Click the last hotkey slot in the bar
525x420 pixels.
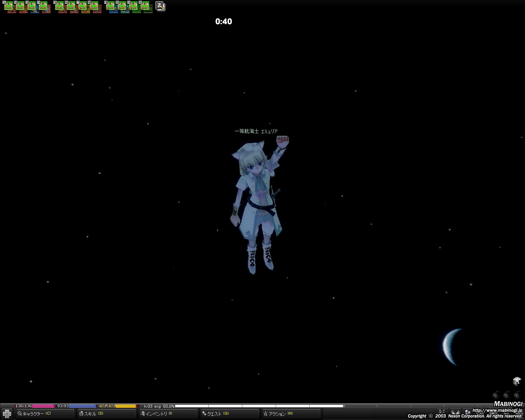point(146,7)
